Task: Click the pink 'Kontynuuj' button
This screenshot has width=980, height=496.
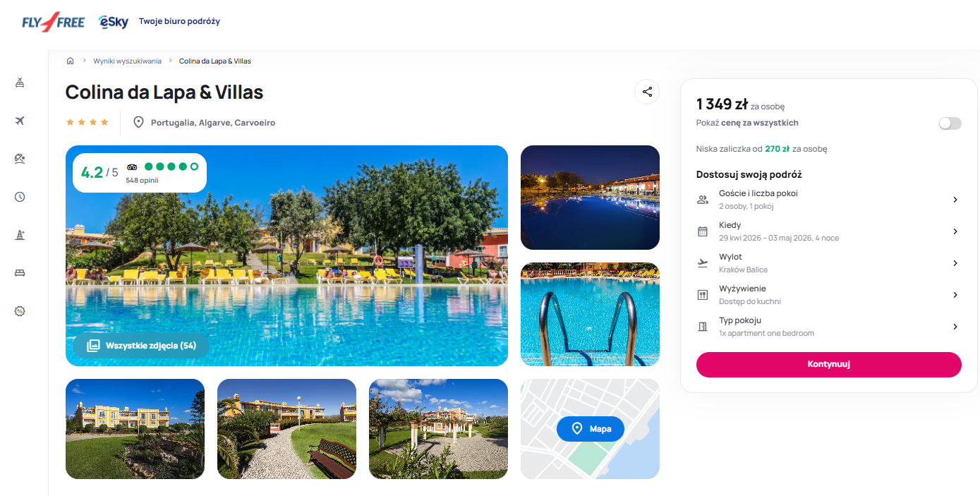Action: pos(828,365)
